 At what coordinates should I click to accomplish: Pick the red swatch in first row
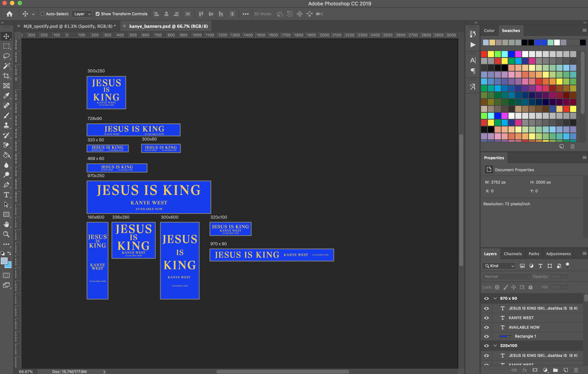coord(484,54)
